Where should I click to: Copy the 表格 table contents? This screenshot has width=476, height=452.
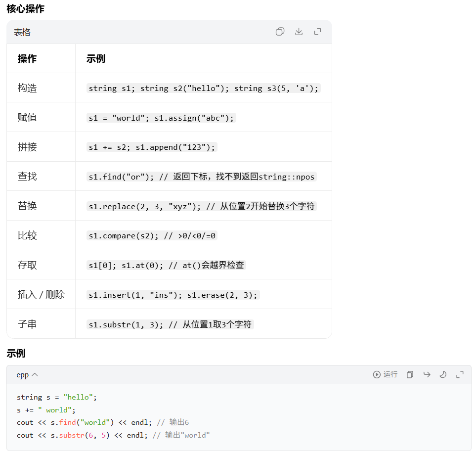280,32
